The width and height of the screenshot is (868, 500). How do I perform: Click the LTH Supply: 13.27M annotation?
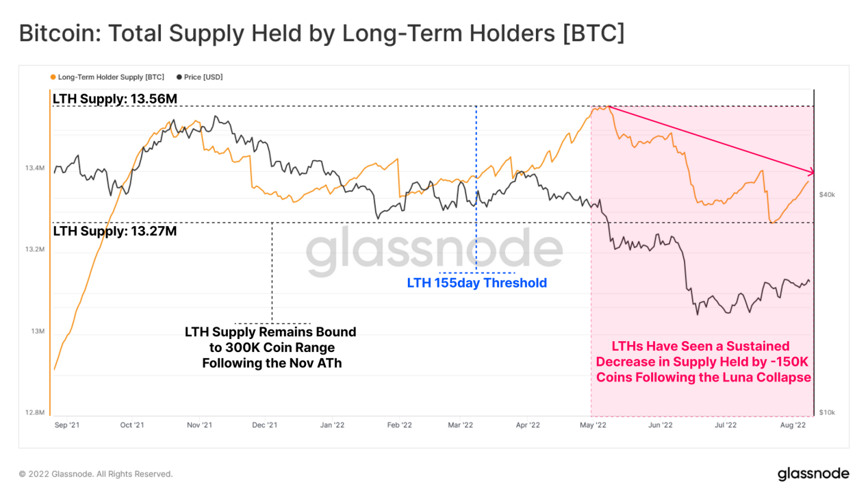coord(115,232)
